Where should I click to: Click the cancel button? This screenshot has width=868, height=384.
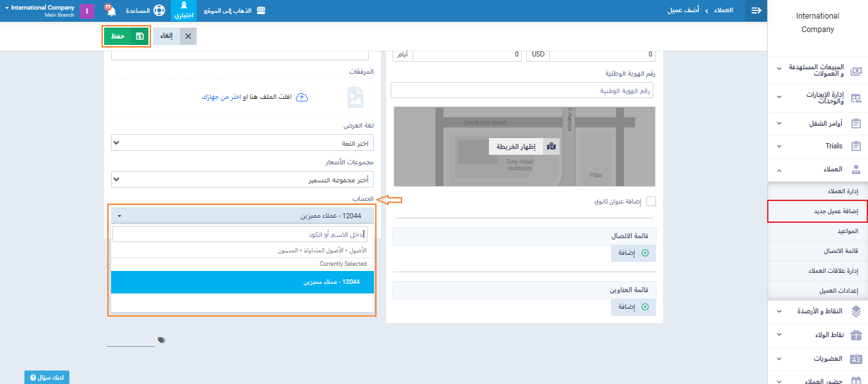pyautogui.click(x=175, y=37)
